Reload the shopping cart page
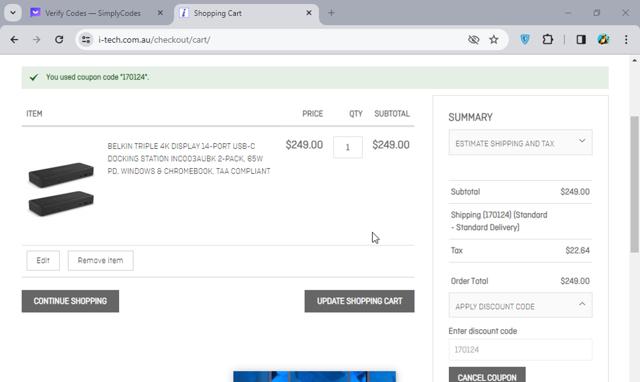This screenshot has height=382, width=640. [59, 40]
